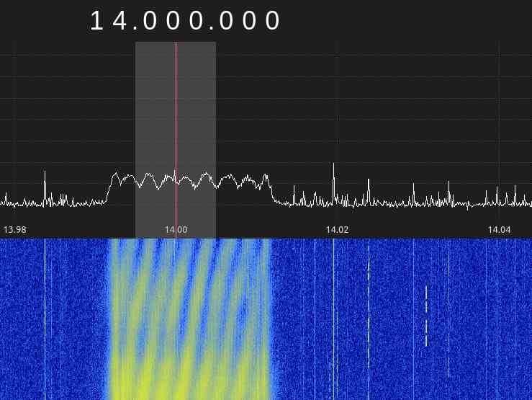Image resolution: width=532 pixels, height=400 pixels.
Task: Click the 14.02 frequency axis label
Action: point(337,229)
